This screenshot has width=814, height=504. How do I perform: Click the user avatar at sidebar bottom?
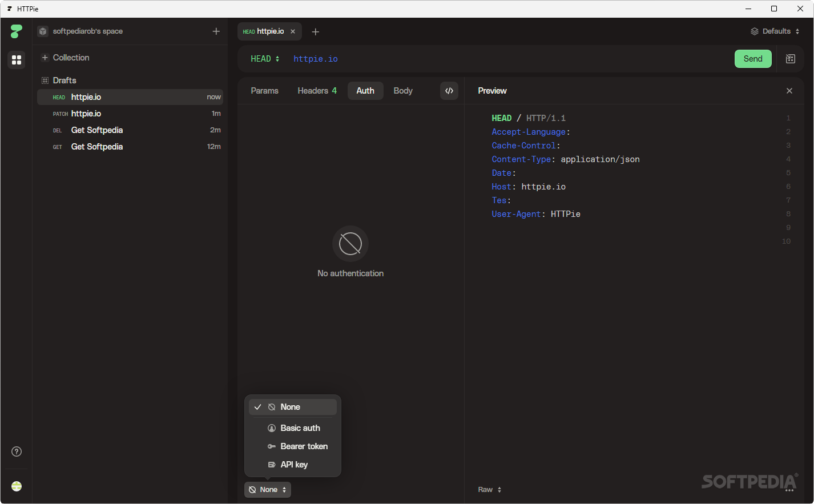pos(17,486)
